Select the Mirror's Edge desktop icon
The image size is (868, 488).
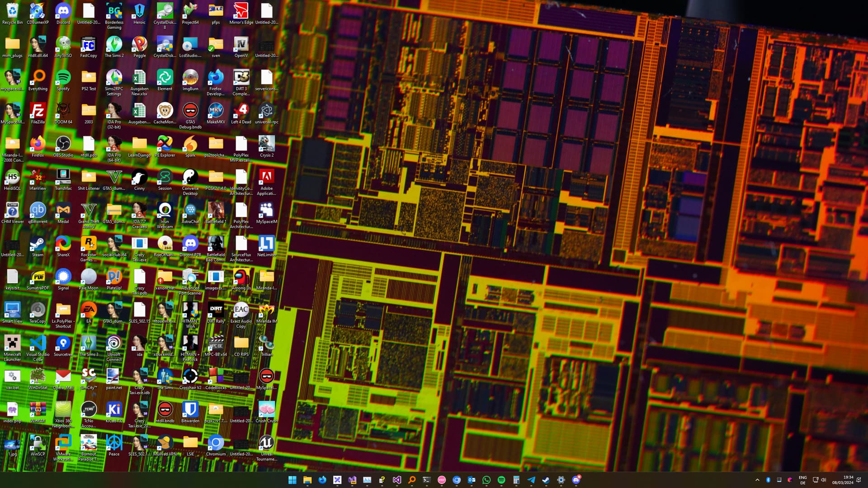241,14
